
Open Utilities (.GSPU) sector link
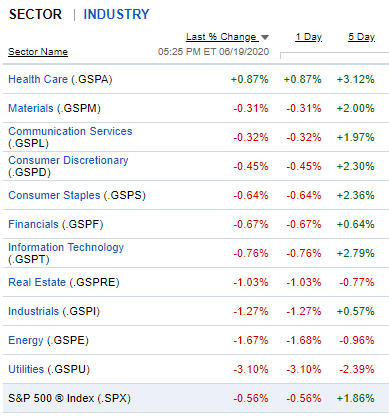(x=49, y=369)
